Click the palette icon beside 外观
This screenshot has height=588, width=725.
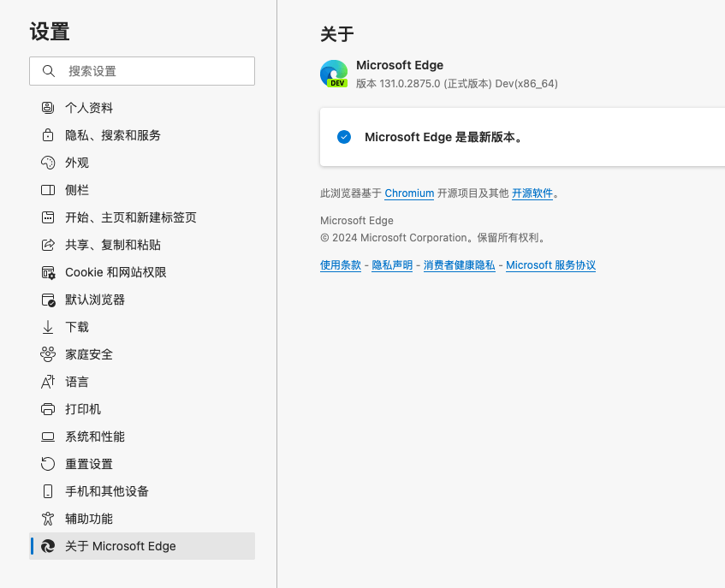click(x=48, y=163)
